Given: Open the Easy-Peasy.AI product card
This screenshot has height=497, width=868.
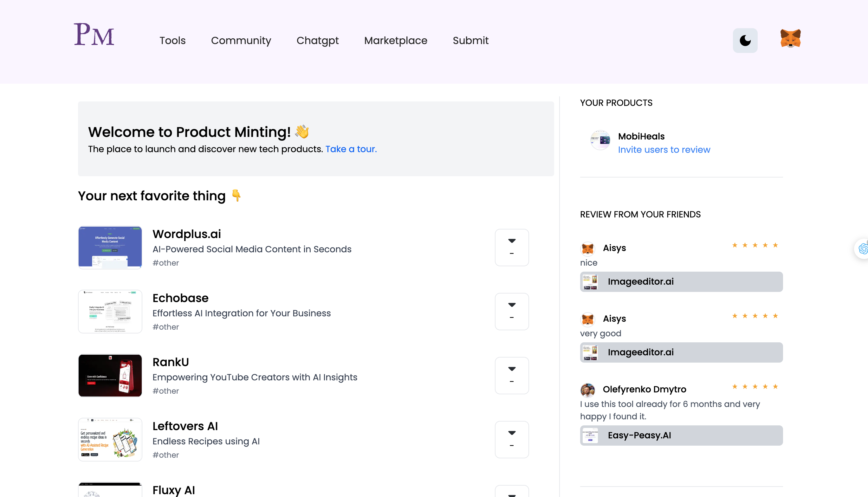Looking at the screenshot, I should tap(681, 435).
